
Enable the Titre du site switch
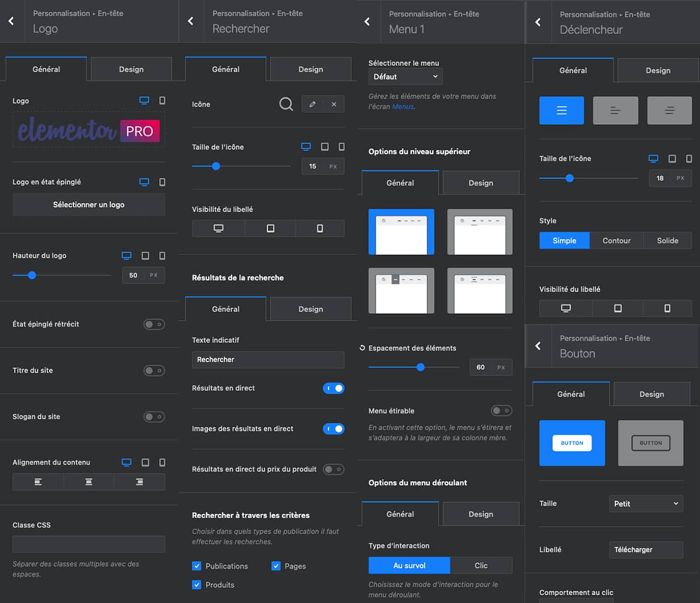tap(155, 370)
